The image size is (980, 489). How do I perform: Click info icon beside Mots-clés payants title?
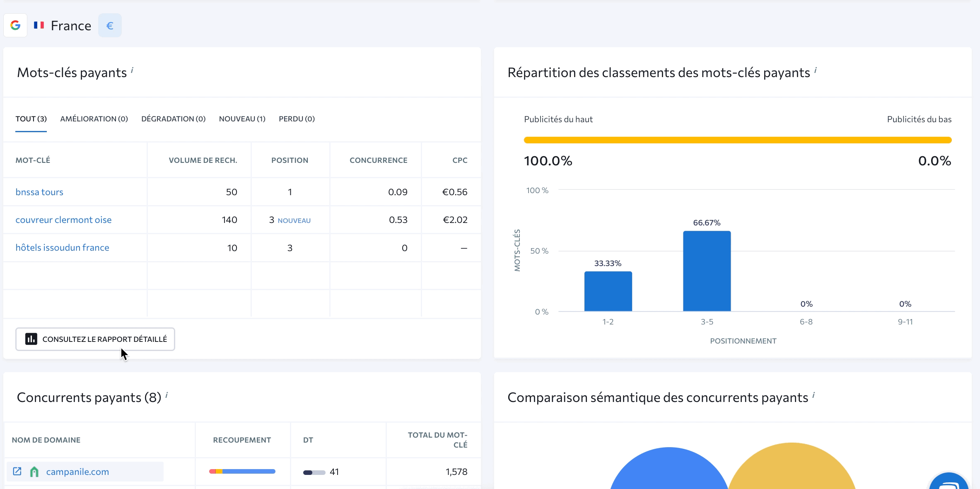[132, 70]
